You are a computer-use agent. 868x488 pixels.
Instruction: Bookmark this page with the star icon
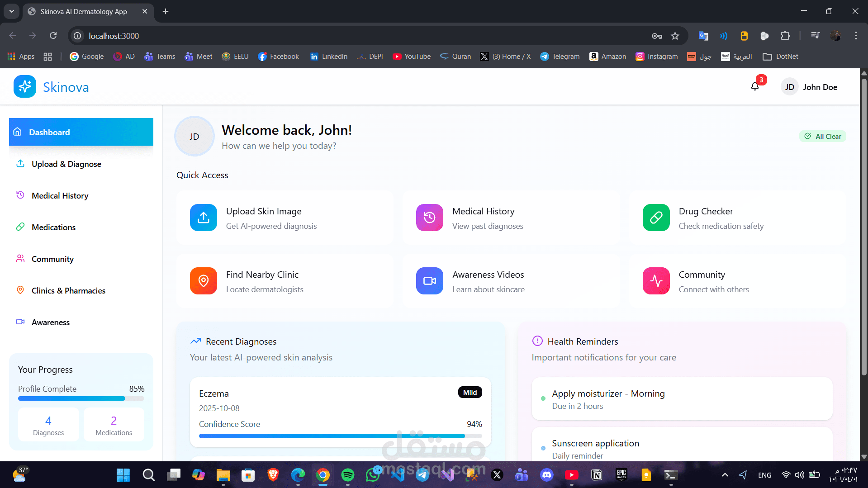pyautogui.click(x=675, y=36)
